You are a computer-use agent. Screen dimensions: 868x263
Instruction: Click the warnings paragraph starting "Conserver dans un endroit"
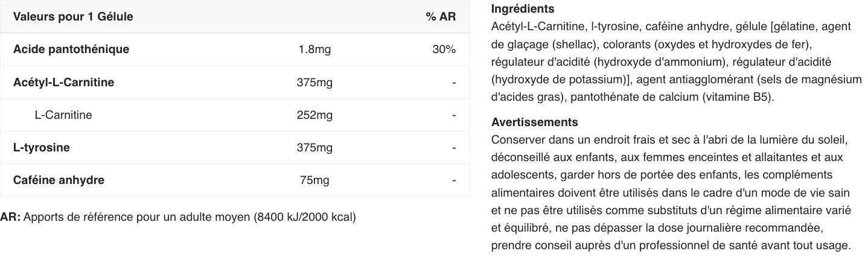pyautogui.click(x=671, y=193)
